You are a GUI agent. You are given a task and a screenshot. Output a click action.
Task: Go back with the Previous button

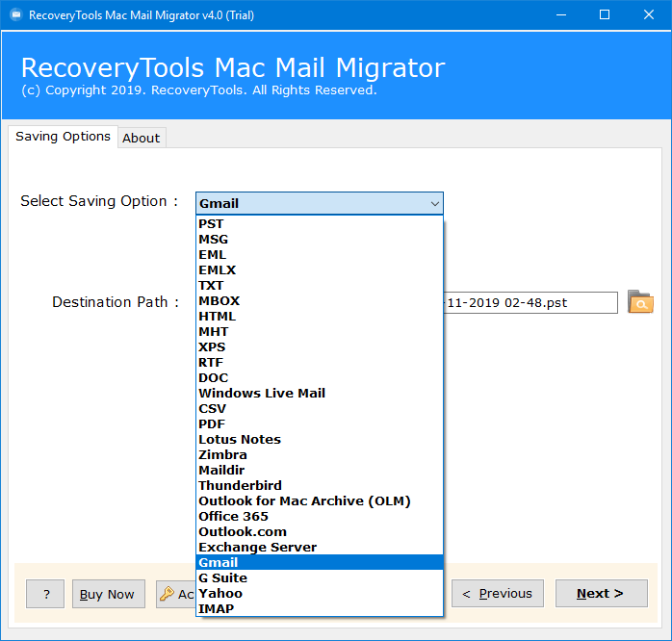(497, 594)
